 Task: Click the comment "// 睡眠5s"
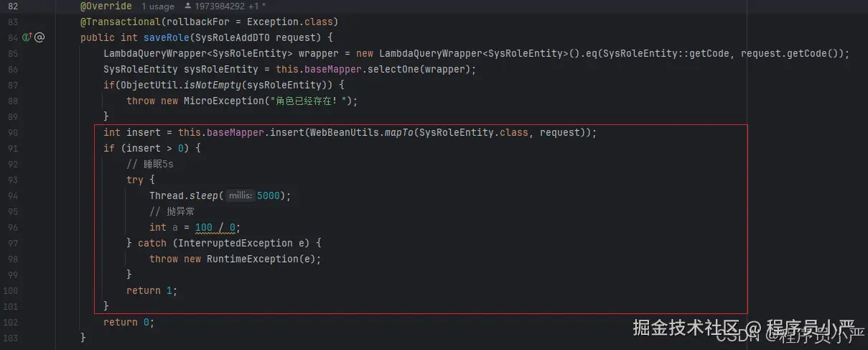coord(150,164)
